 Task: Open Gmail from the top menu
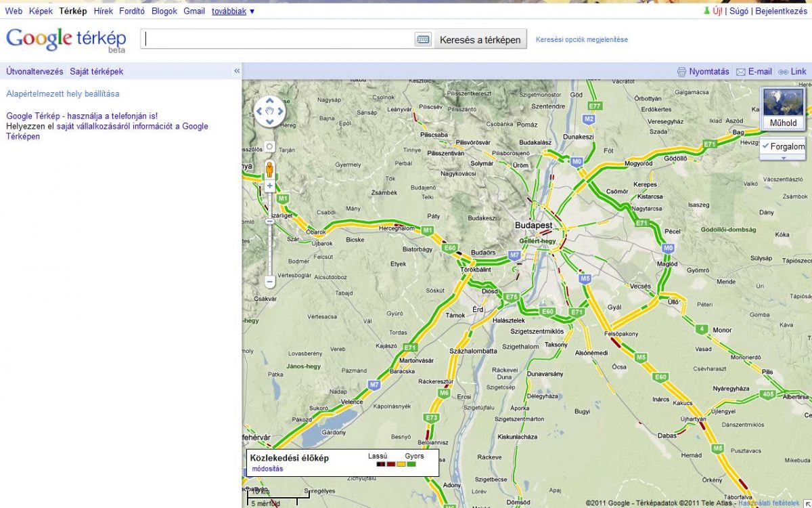pyautogui.click(x=194, y=11)
